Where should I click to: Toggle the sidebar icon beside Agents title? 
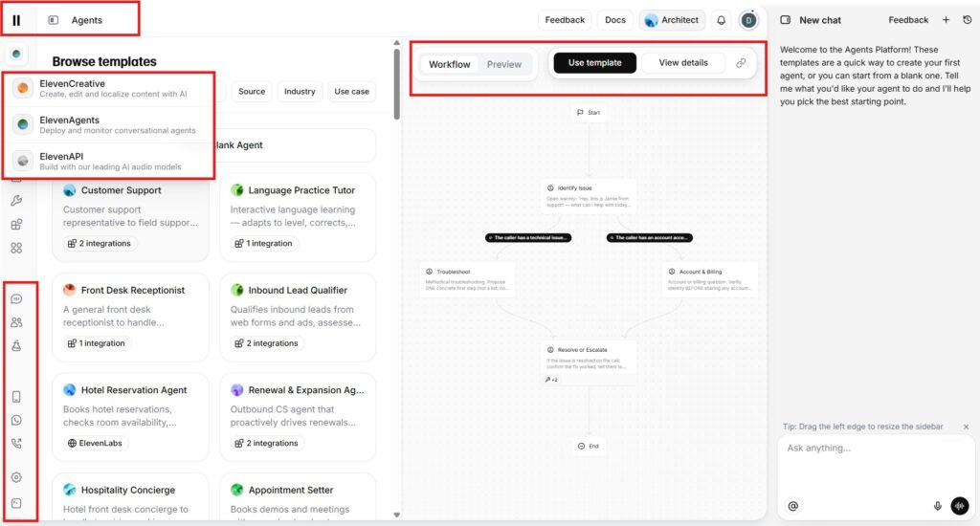pos(54,20)
